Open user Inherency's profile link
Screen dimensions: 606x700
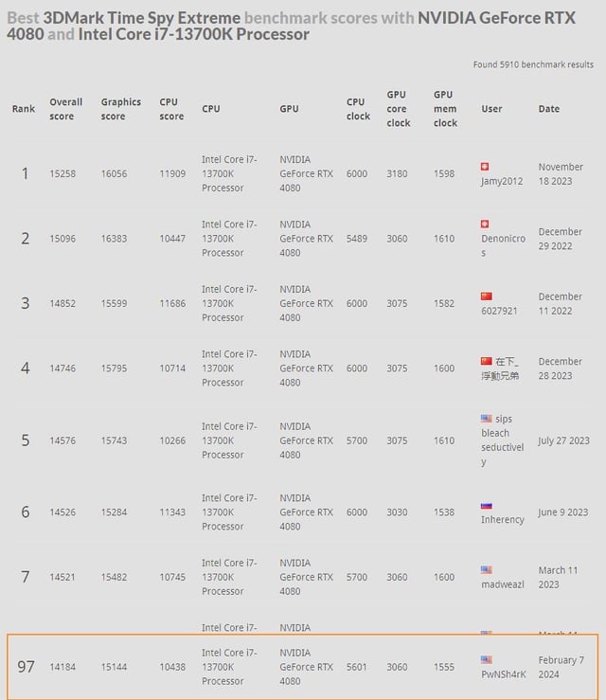click(x=503, y=519)
